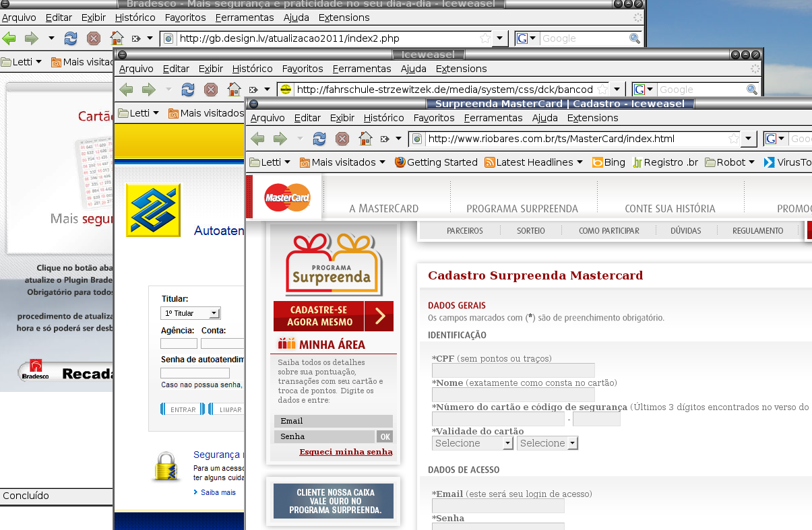Open Histórico menu in the MasterCard window

[384, 118]
